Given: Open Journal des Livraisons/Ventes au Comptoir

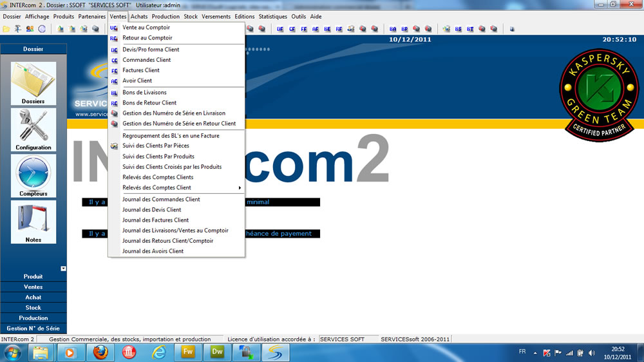Looking at the screenshot, I should [176, 231].
